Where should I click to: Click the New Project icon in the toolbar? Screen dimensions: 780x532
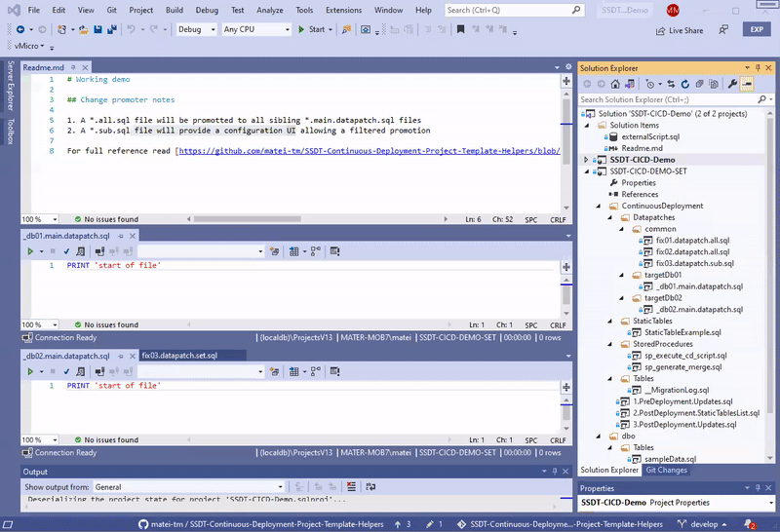click(x=61, y=29)
